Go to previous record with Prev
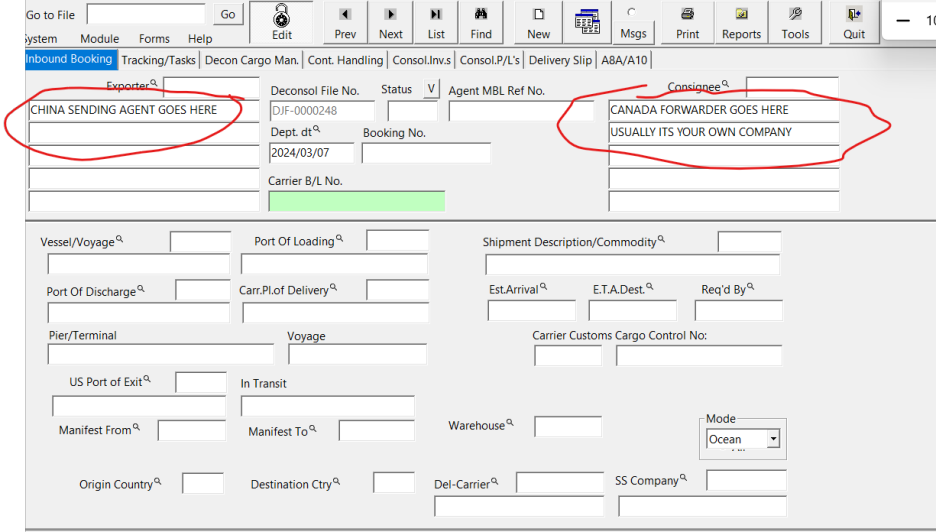Image resolution: width=936 pixels, height=532 pixels. pos(345,14)
